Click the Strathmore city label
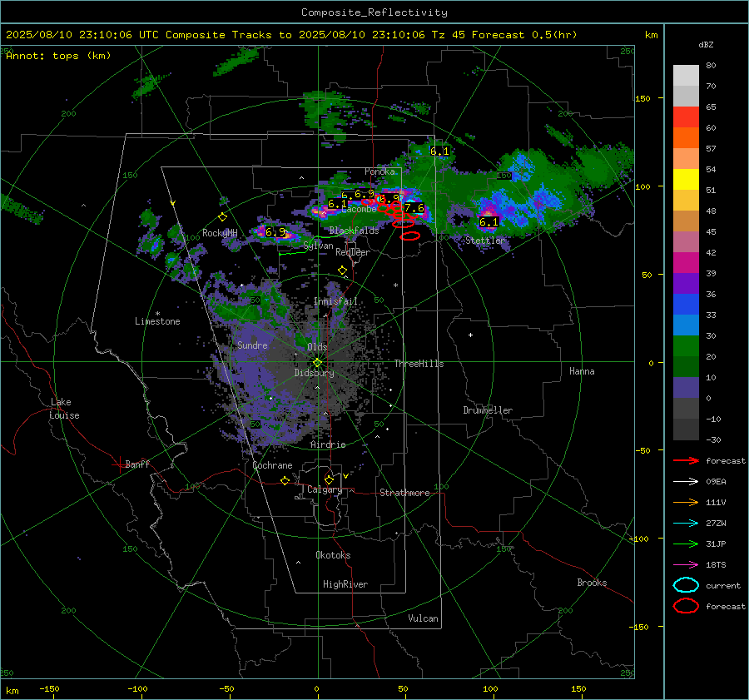 (x=404, y=493)
